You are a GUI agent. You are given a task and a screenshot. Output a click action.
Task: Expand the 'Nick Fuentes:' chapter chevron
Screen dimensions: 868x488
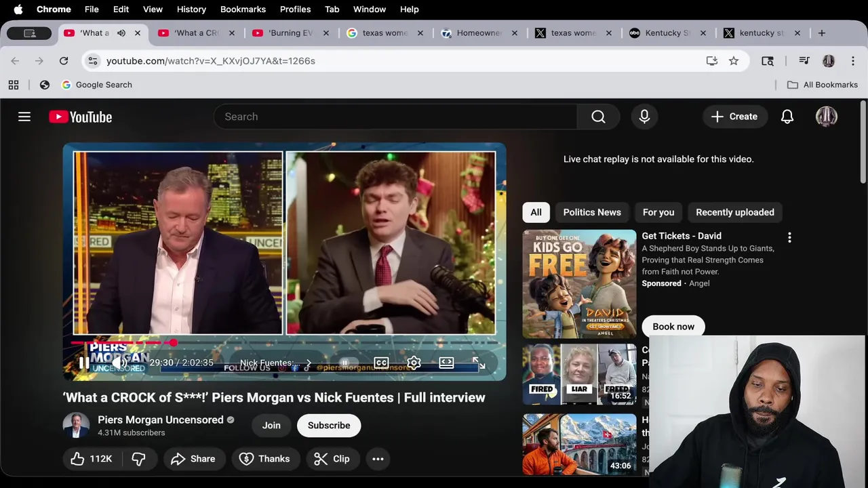point(309,363)
